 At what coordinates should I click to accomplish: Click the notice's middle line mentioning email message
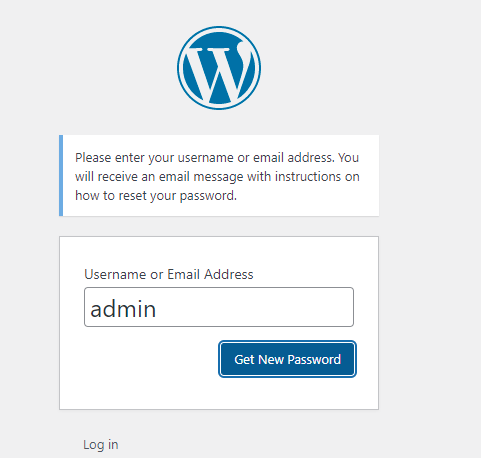click(217, 176)
